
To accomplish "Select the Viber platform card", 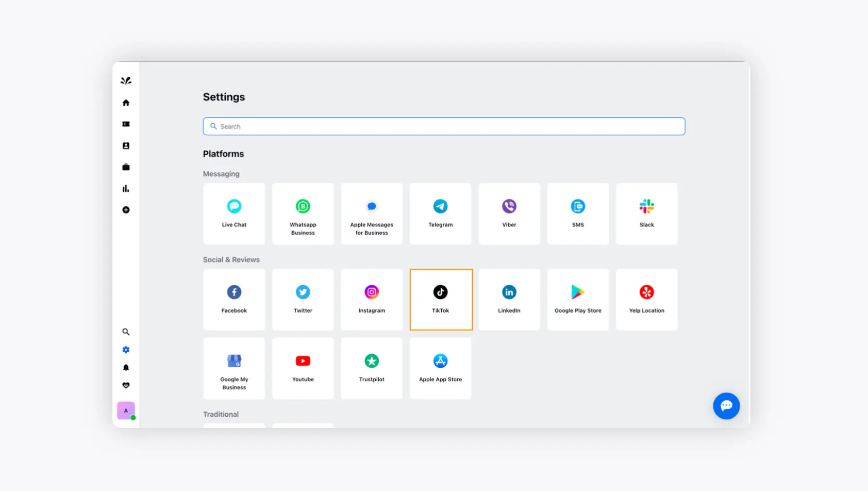I will [509, 214].
